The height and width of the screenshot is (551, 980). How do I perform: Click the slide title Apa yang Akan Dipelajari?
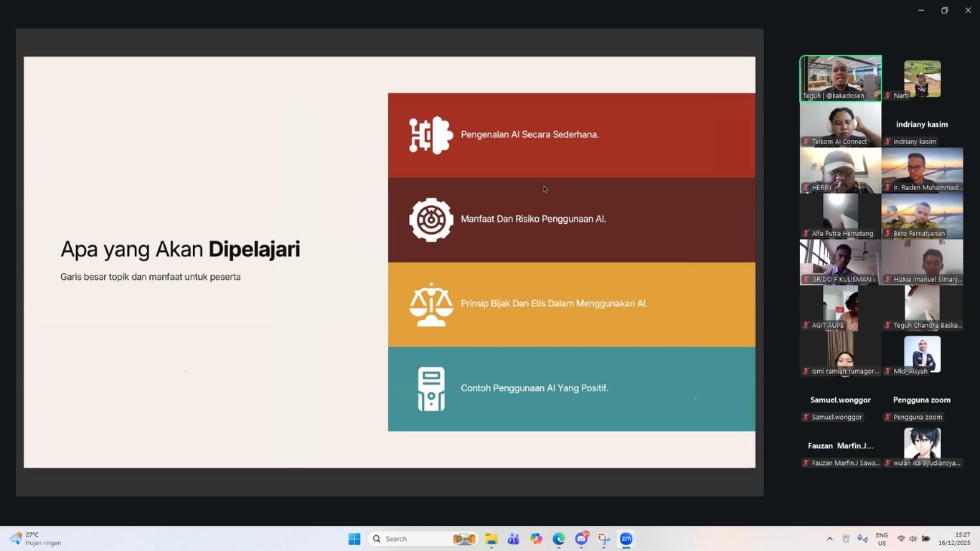[x=180, y=249]
